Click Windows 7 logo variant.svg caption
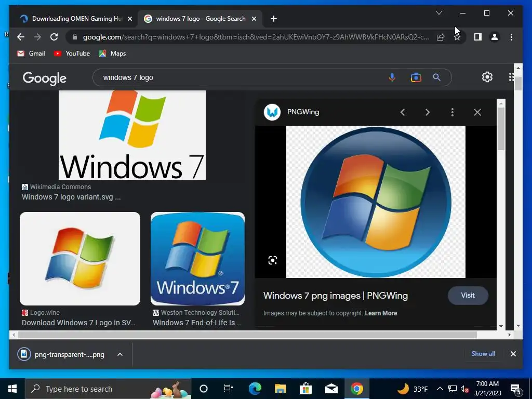532x399 pixels. pyautogui.click(x=71, y=197)
